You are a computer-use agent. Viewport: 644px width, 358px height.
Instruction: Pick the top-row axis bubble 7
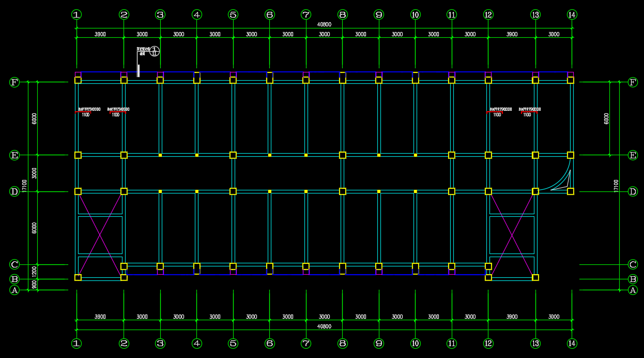pyautogui.click(x=306, y=15)
